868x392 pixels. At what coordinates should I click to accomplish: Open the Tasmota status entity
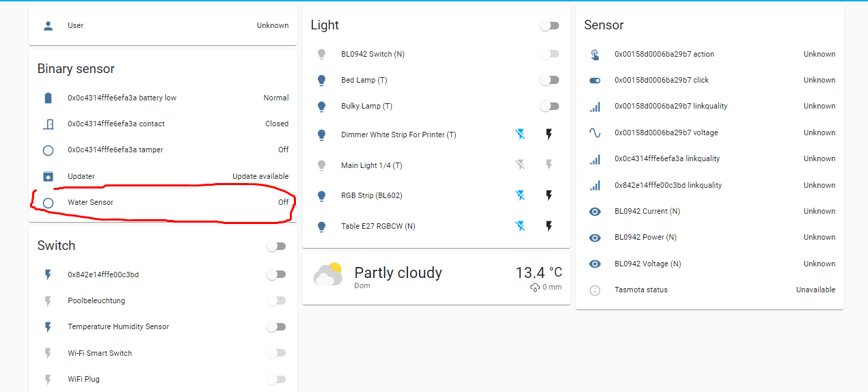pyautogui.click(x=641, y=290)
